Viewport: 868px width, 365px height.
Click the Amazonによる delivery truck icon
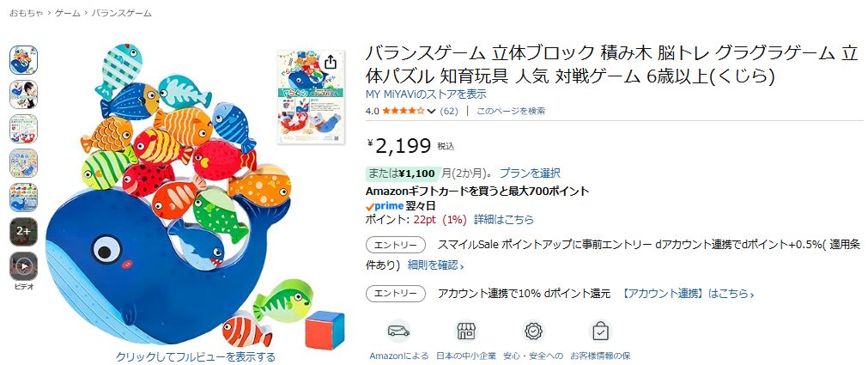[398, 332]
